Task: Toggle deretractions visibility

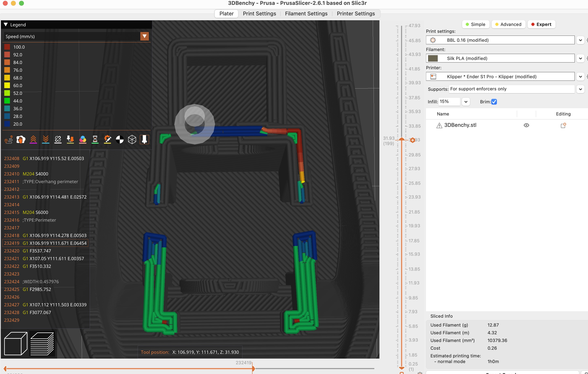Action: tap(45, 139)
